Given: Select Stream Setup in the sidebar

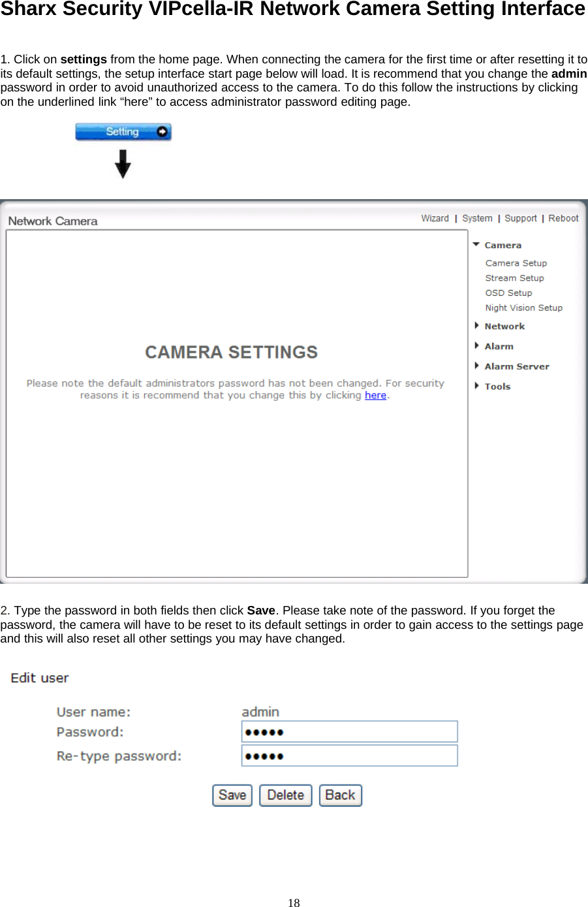Looking at the screenshot, I should [x=514, y=278].
